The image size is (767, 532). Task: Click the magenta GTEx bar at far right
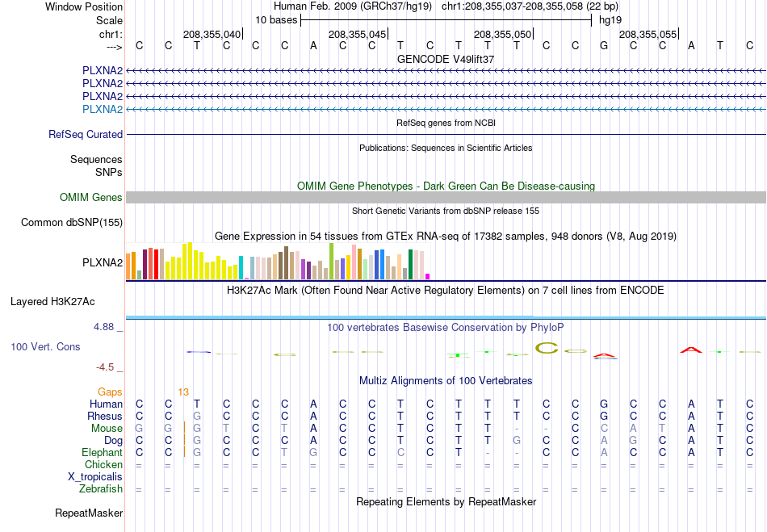[427, 276]
